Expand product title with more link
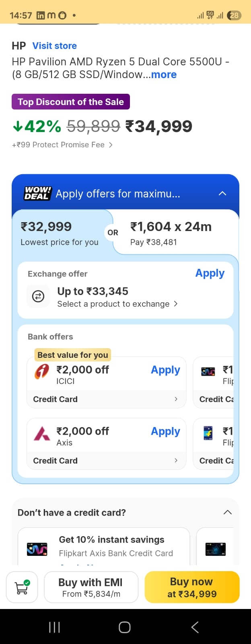251x644 pixels. coord(164,75)
